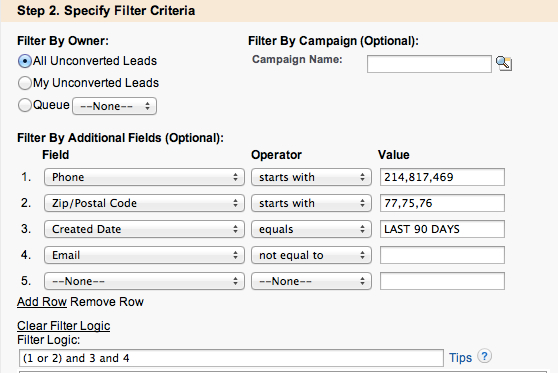The height and width of the screenshot is (373, 558).
Task: Click the empty value field for Email row
Action: (x=442, y=255)
